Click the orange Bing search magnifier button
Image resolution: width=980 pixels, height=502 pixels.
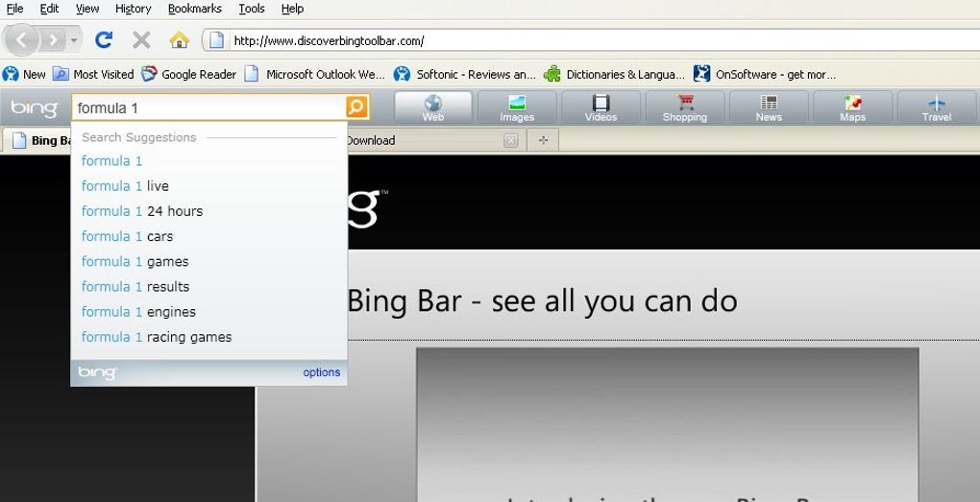pos(357,108)
